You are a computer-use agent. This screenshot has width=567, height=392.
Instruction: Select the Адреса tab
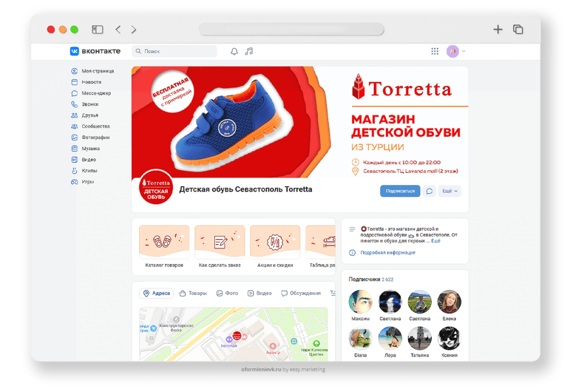[157, 293]
